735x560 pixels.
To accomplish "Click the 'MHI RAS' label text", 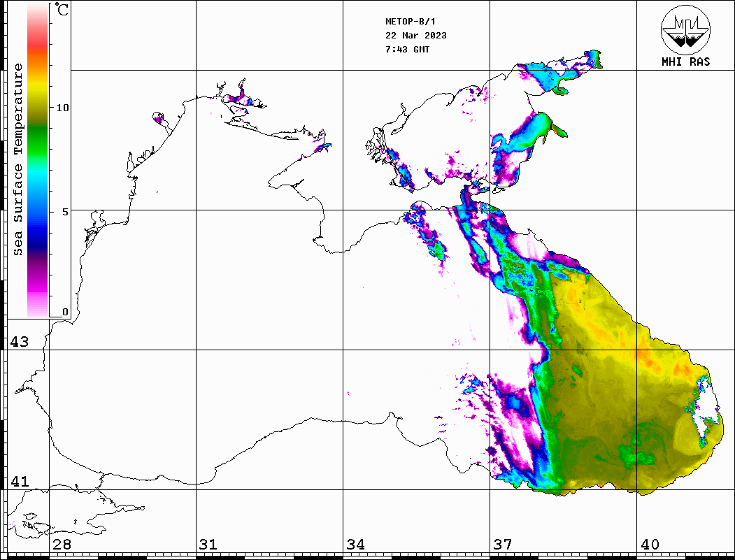I will pos(685,62).
